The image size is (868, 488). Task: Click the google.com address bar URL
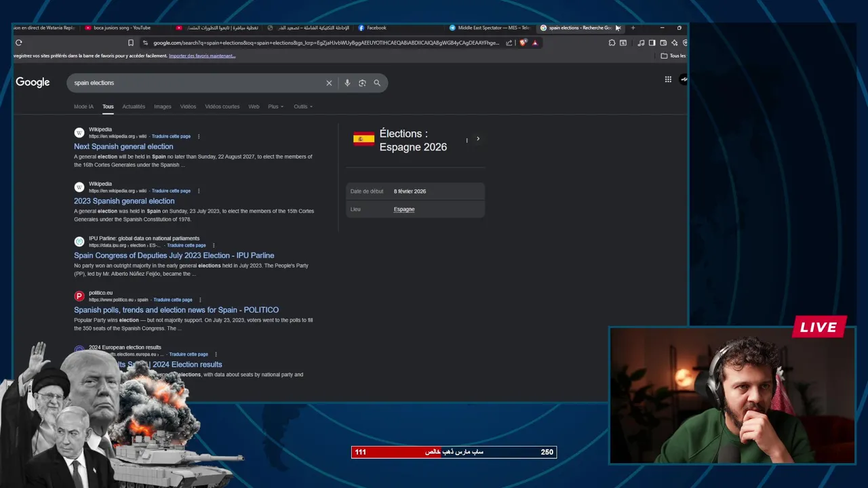coord(325,43)
